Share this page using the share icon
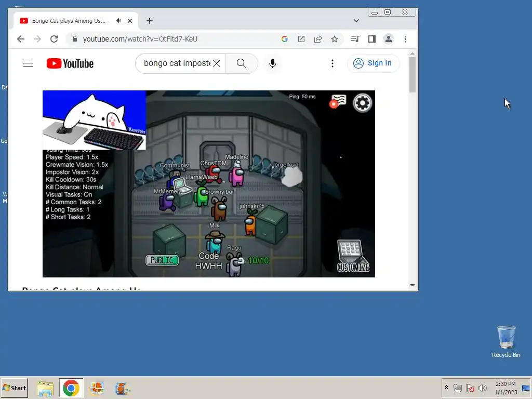The width and height of the screenshot is (532, 399). (318, 39)
